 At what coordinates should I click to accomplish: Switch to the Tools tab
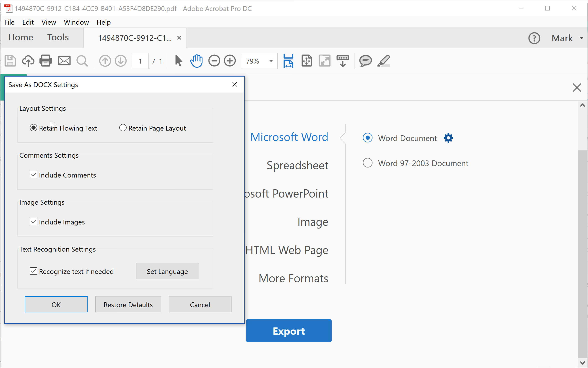click(x=58, y=37)
